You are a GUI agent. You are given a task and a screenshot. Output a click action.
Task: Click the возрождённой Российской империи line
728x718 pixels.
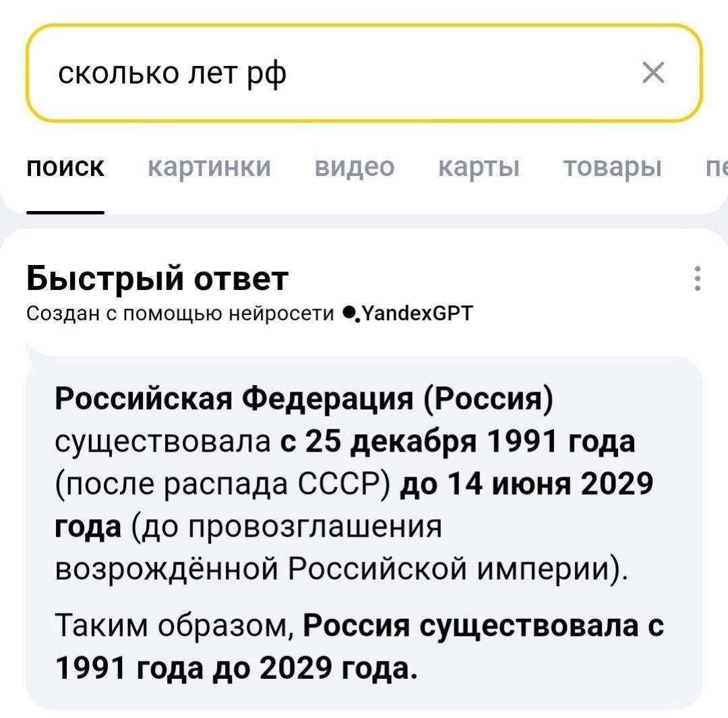(x=340, y=569)
